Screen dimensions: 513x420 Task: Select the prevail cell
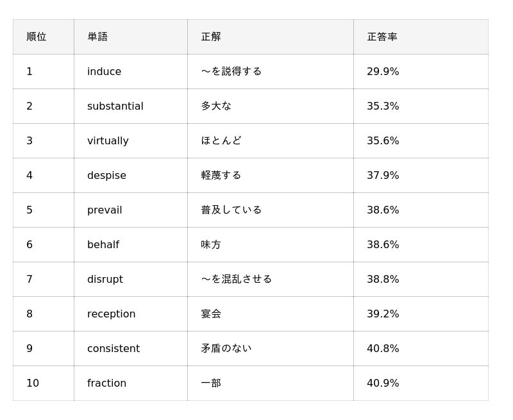(x=131, y=210)
